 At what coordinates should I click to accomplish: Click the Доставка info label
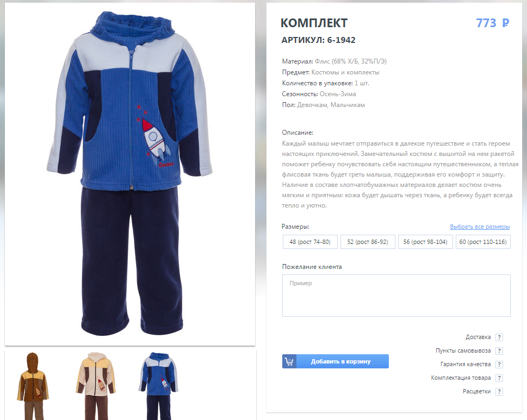coord(478,337)
